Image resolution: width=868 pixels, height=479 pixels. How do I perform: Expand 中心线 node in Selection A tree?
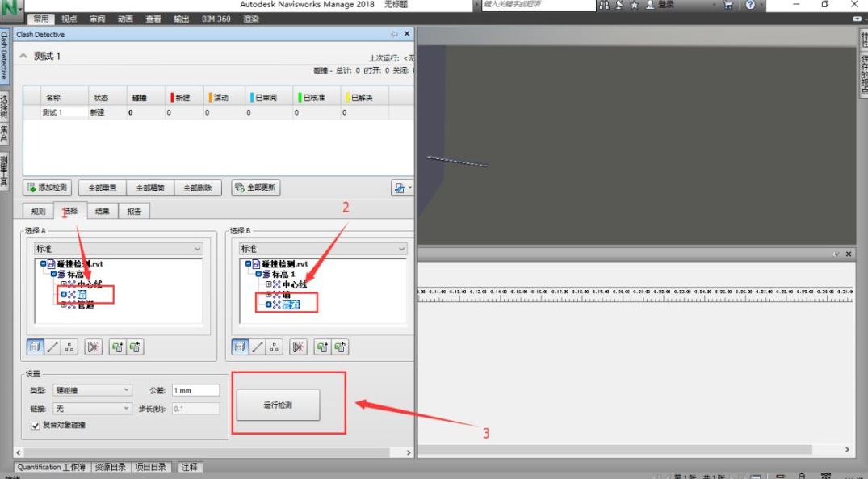point(64,284)
